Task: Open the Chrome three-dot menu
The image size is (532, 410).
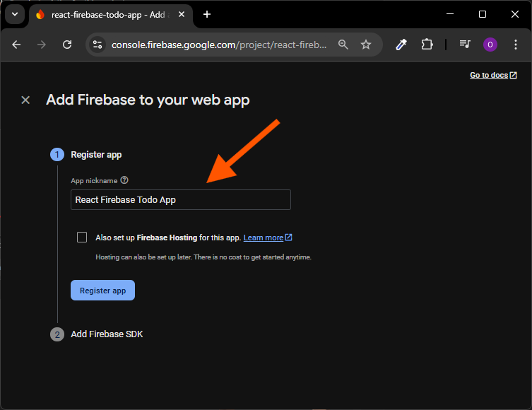Action: 515,45
